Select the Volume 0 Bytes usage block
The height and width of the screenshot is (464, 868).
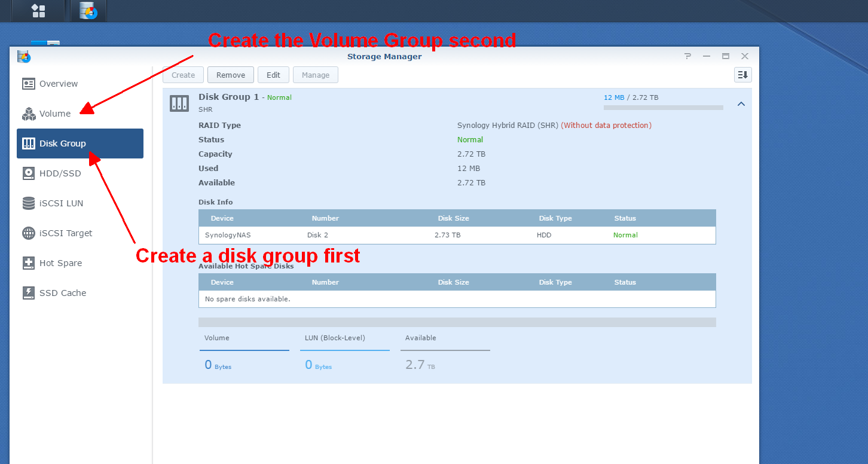tap(244, 353)
